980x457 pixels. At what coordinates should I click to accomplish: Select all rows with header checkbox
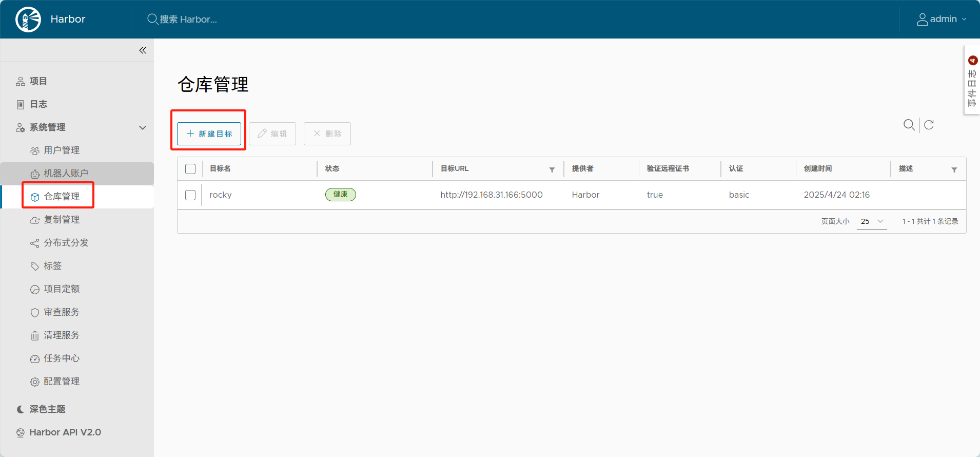coord(190,169)
